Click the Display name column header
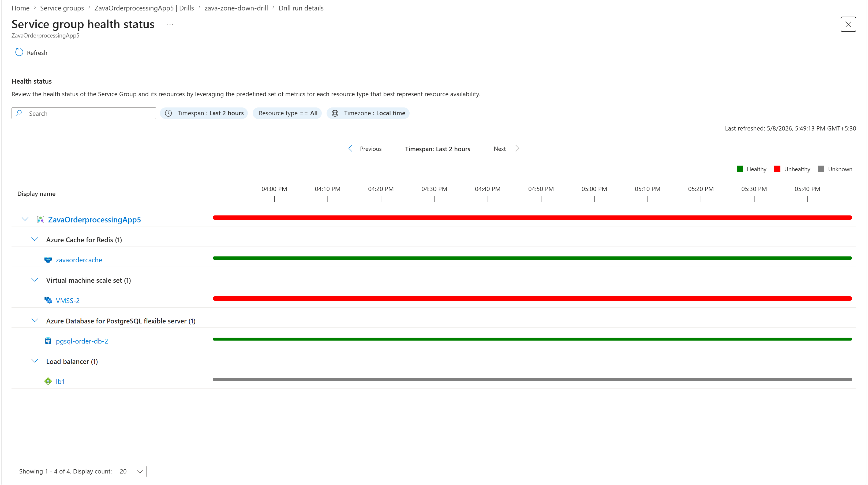This screenshot has height=485, width=868. 36,194
